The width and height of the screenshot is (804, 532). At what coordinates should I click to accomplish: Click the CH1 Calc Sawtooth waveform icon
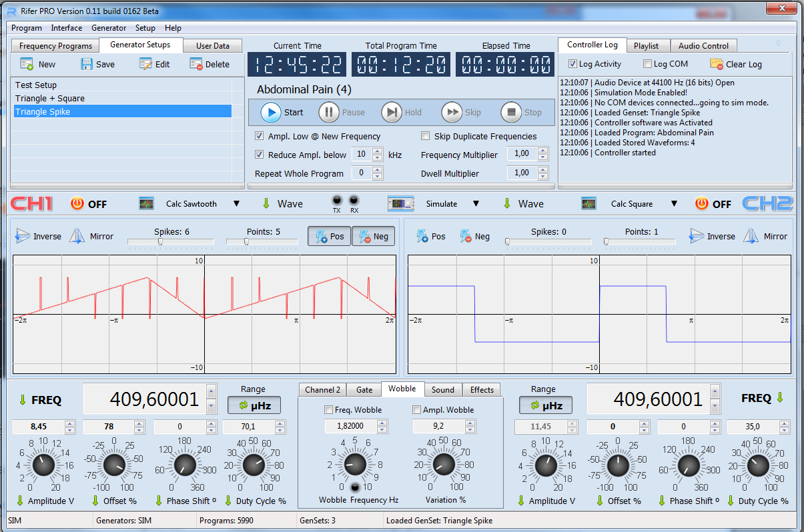click(146, 203)
